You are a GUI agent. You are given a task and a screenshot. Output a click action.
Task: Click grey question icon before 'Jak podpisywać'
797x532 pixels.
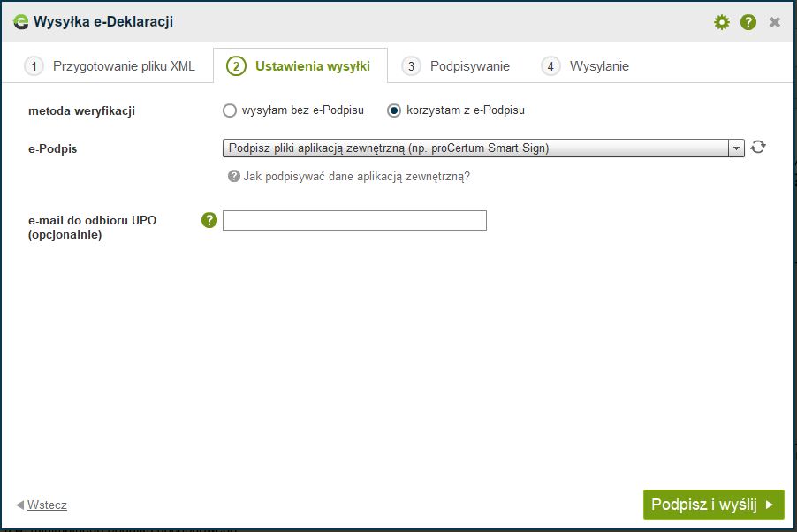pos(234,176)
